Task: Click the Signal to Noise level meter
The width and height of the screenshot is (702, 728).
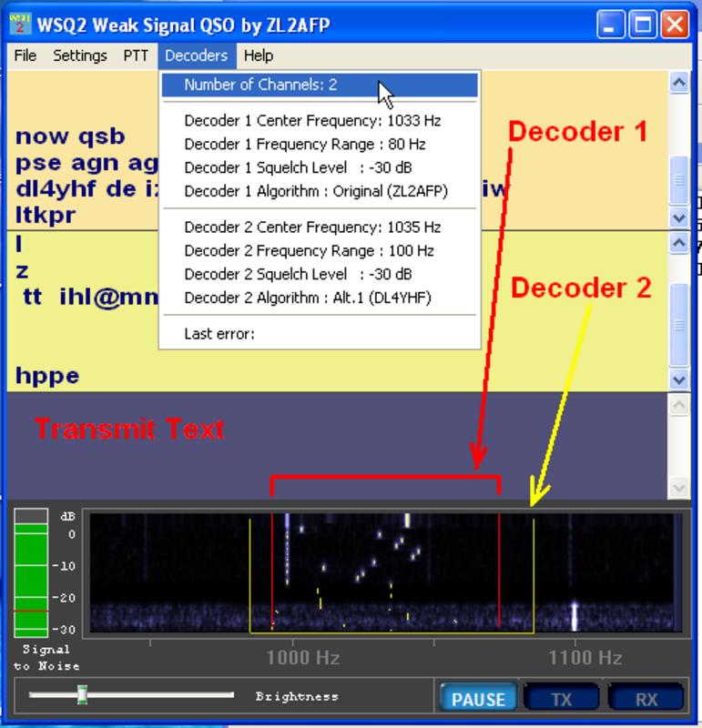Action: point(31,573)
